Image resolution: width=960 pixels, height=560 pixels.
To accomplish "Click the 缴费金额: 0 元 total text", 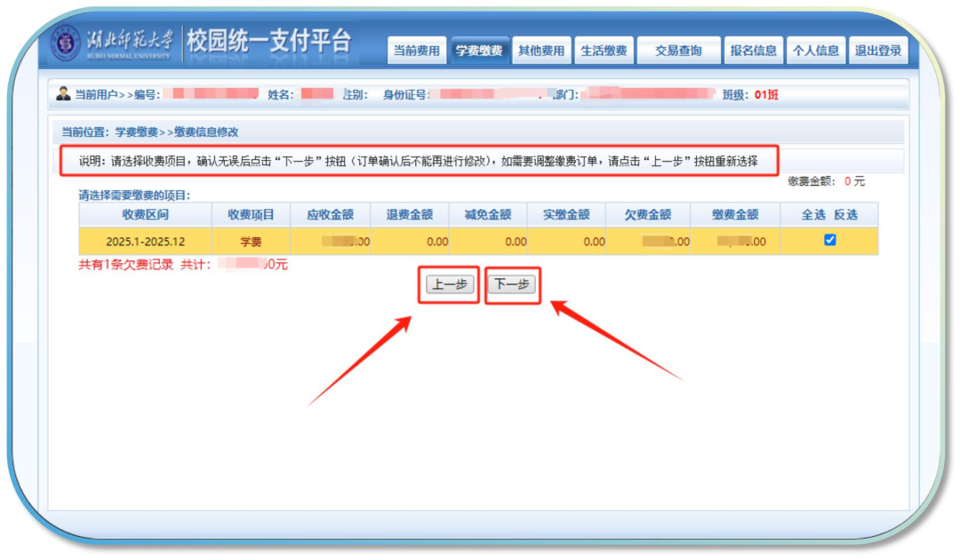I will pyautogui.click(x=827, y=181).
